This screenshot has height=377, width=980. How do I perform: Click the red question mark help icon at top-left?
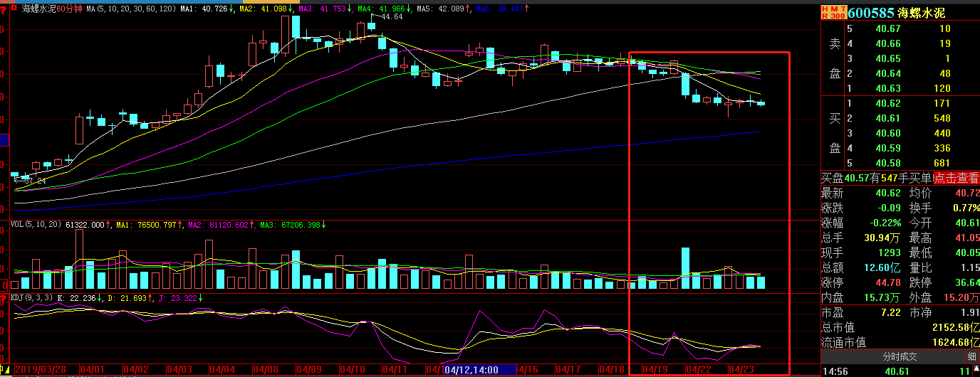coord(3,9)
